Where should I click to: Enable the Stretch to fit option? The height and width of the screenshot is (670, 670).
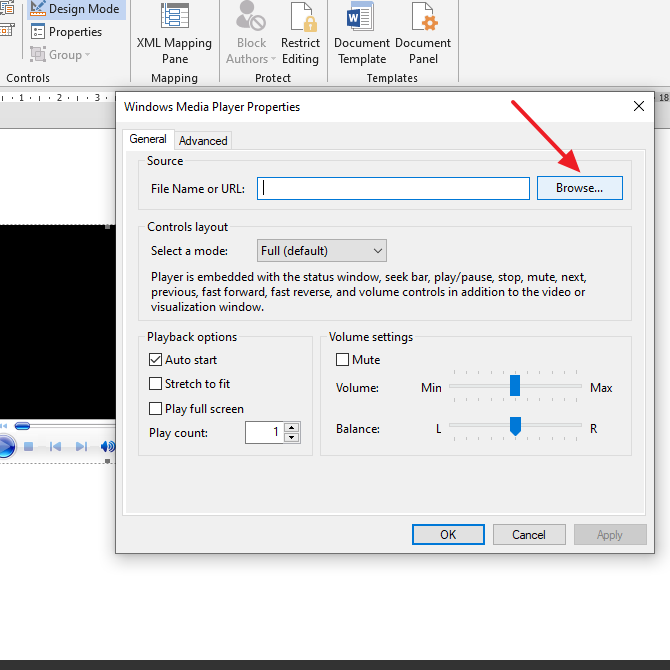155,384
